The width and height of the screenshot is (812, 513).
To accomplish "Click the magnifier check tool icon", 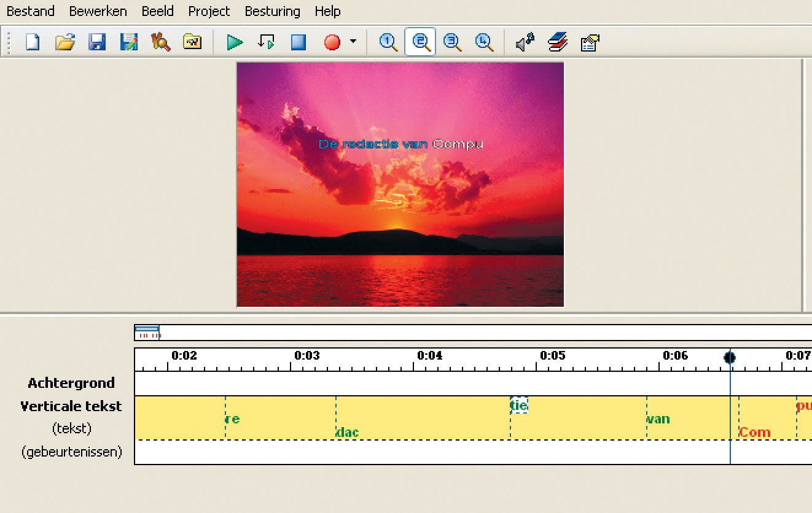I will click(161, 42).
